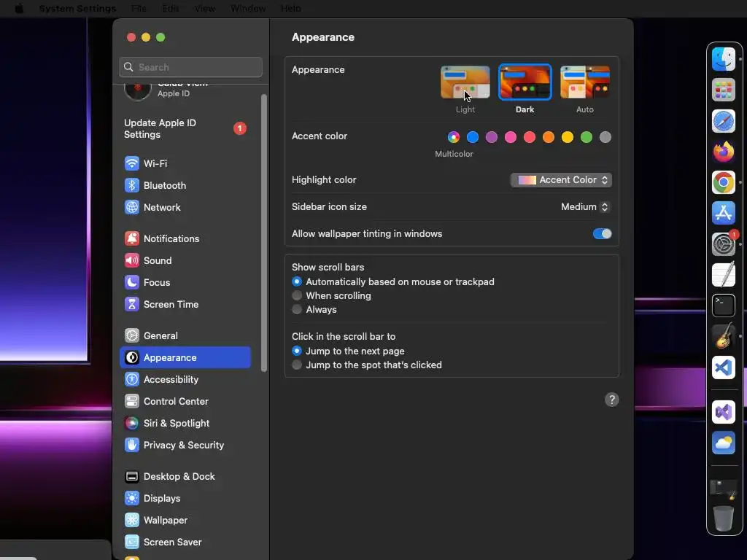Open the Help menu

point(290,9)
